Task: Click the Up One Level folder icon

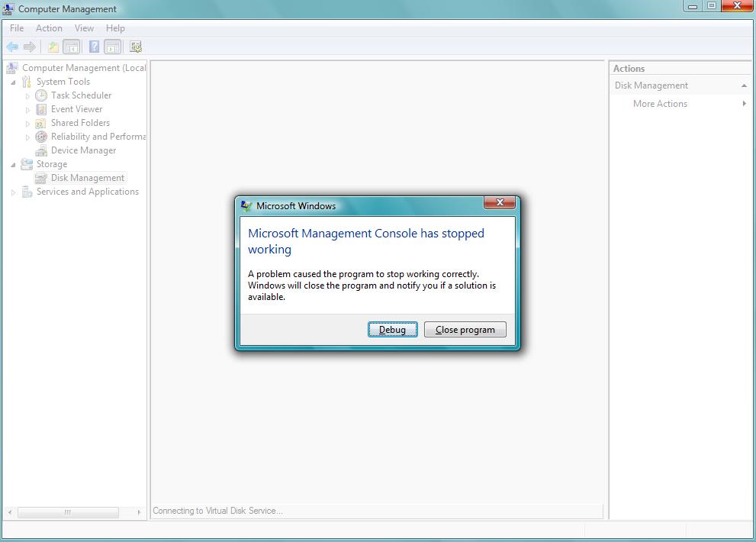Action: [x=53, y=47]
